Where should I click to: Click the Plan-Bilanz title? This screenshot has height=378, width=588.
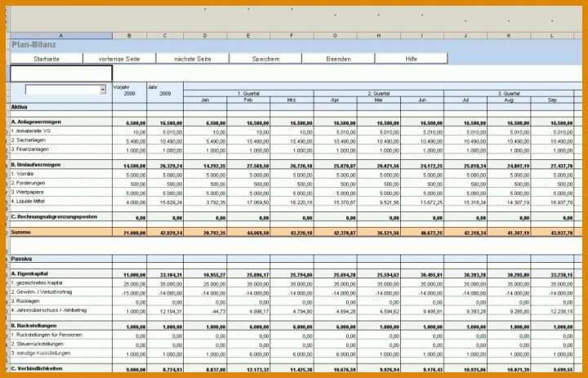click(x=33, y=45)
